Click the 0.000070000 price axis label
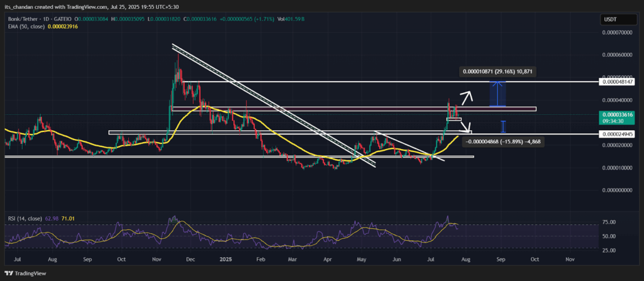 [616, 32]
